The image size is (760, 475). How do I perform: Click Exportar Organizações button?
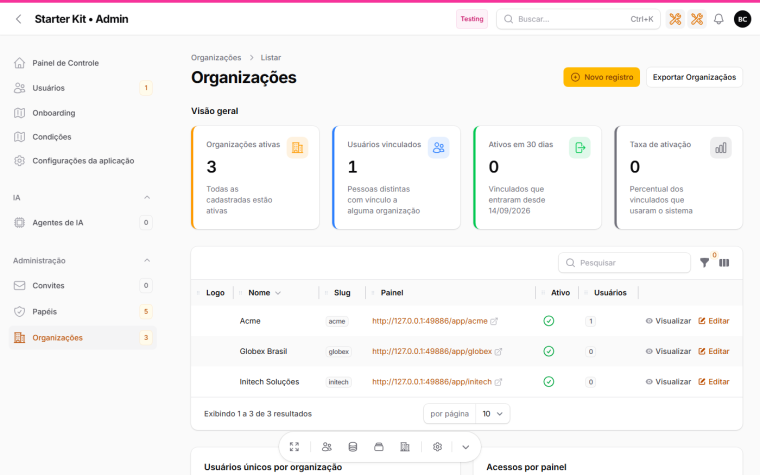click(694, 77)
